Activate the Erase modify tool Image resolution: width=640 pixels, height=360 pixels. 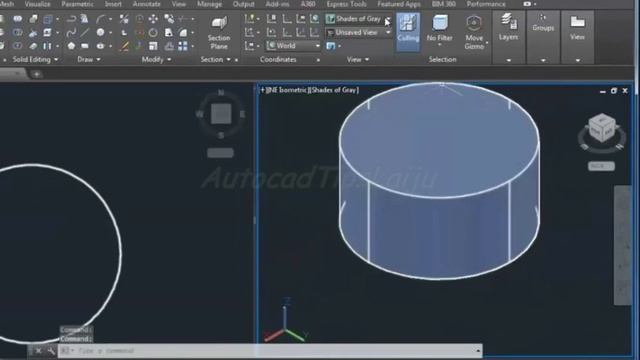point(124,46)
